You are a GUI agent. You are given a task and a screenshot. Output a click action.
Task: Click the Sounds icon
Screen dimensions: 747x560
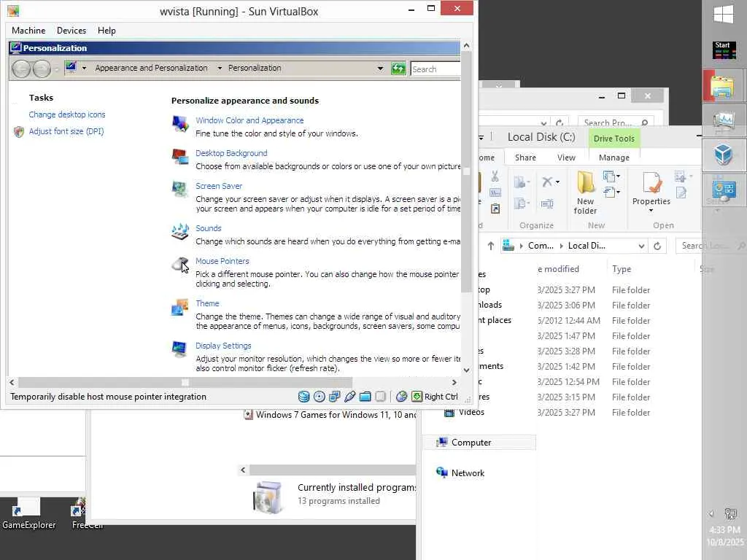180,232
